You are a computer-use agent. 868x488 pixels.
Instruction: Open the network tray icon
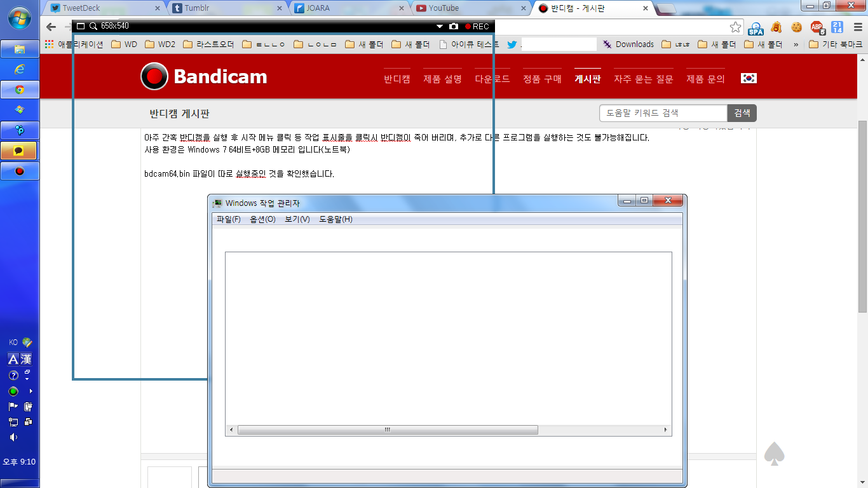pyautogui.click(x=13, y=422)
